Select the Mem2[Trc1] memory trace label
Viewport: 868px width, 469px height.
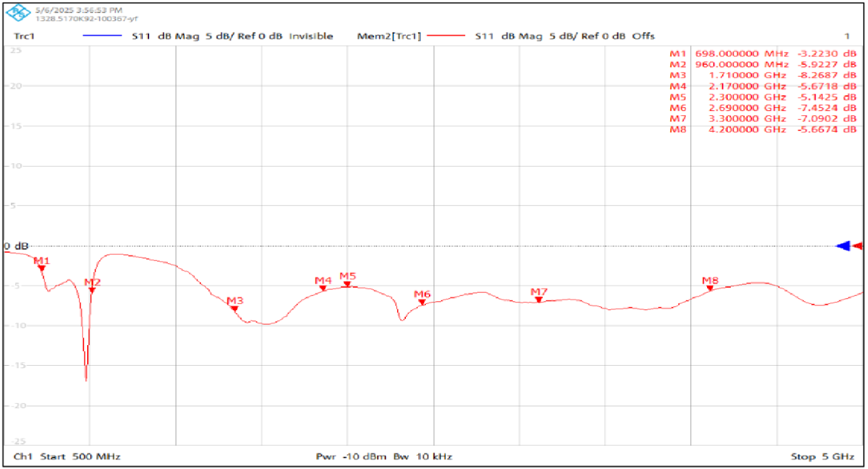click(388, 36)
